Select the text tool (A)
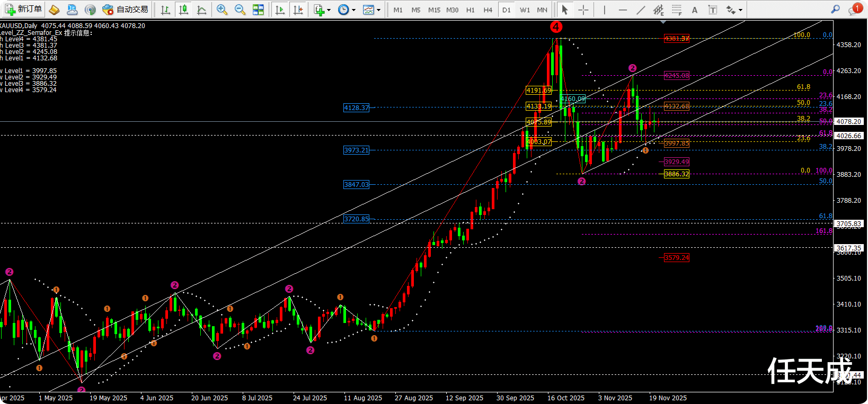The width and height of the screenshot is (868, 404). (x=695, y=10)
